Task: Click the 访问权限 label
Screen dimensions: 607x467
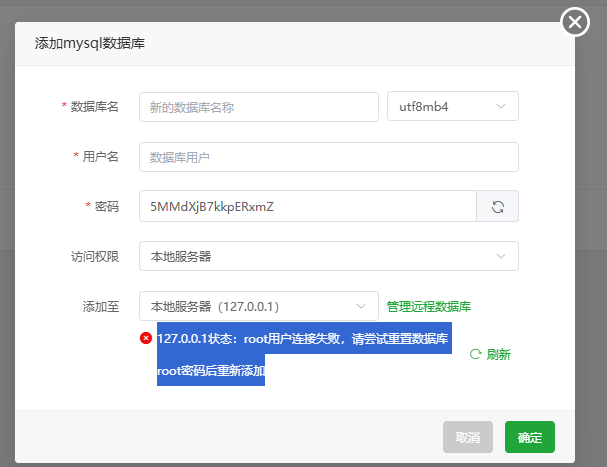Action: [95, 256]
